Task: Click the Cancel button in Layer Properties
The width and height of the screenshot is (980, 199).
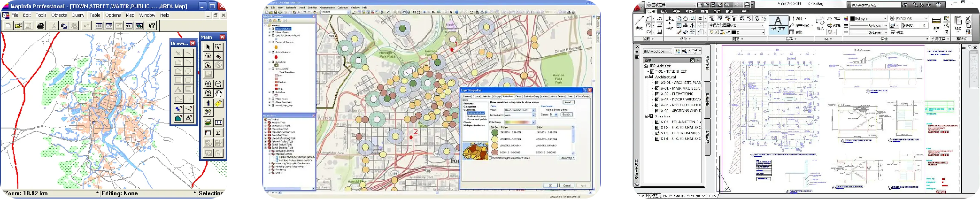Action: [x=567, y=185]
